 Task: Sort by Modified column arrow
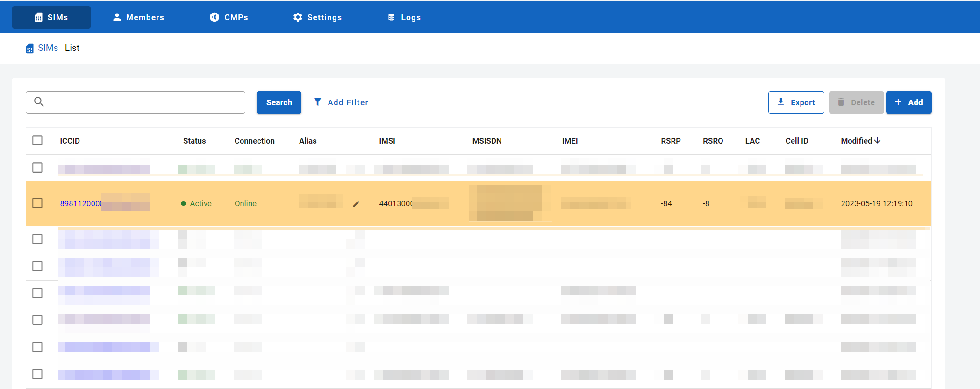877,140
